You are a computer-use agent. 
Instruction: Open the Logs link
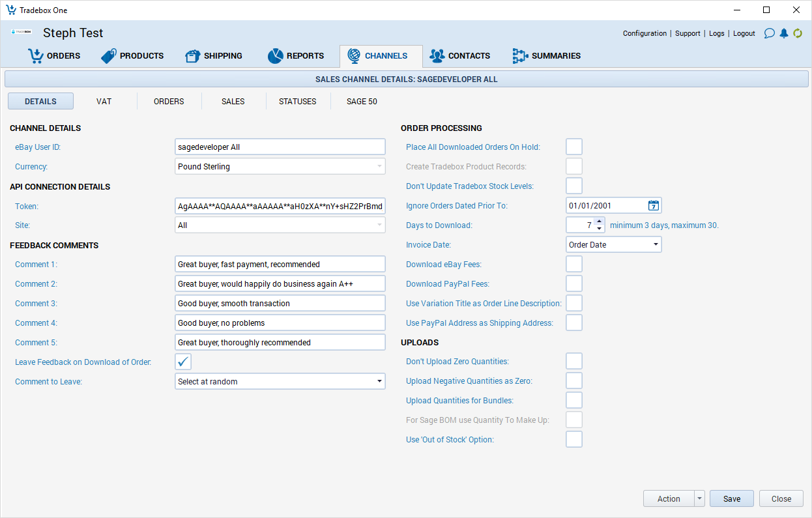(x=716, y=33)
